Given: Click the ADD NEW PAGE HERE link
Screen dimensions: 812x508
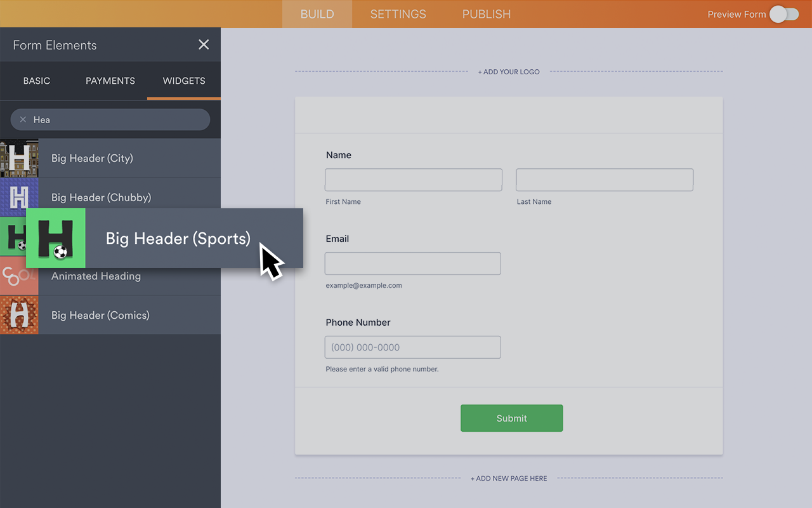Looking at the screenshot, I should pos(508,478).
